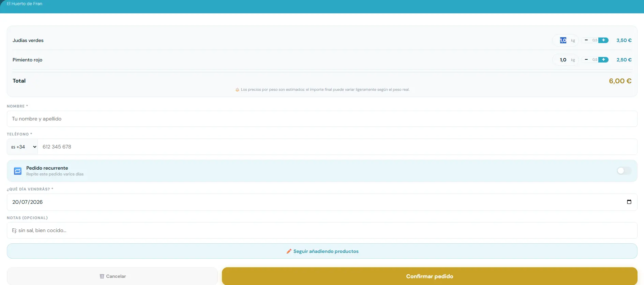644x285 pixels.
Task: Click the date 20/07/2026 field
Action: click(322, 202)
